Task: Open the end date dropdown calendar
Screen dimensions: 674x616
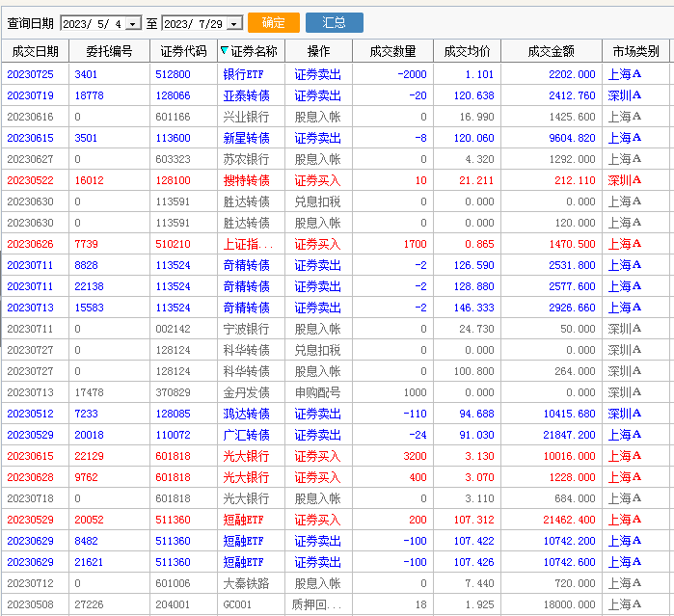Action: [234, 24]
